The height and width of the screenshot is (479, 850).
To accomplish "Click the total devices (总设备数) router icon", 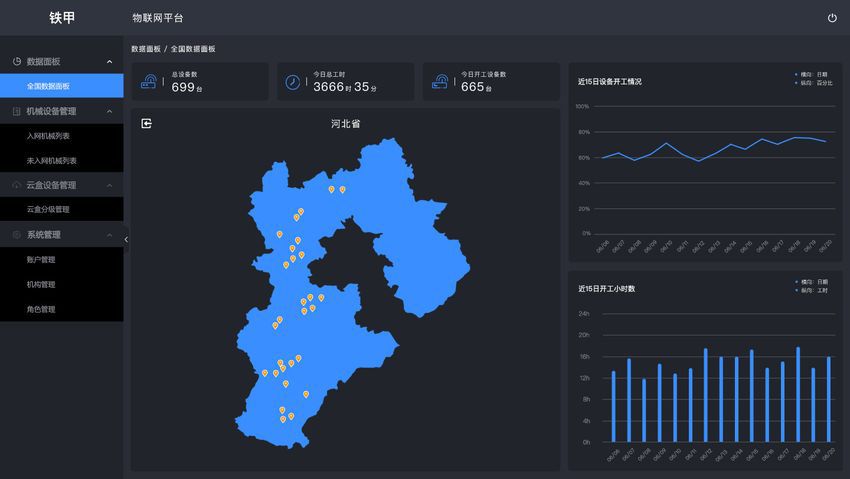I will pos(148,82).
